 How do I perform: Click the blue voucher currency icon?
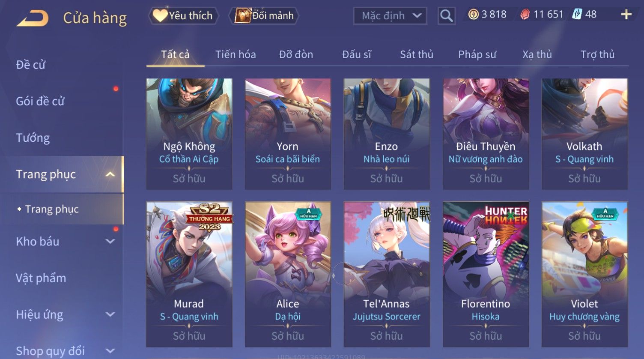coord(577,15)
